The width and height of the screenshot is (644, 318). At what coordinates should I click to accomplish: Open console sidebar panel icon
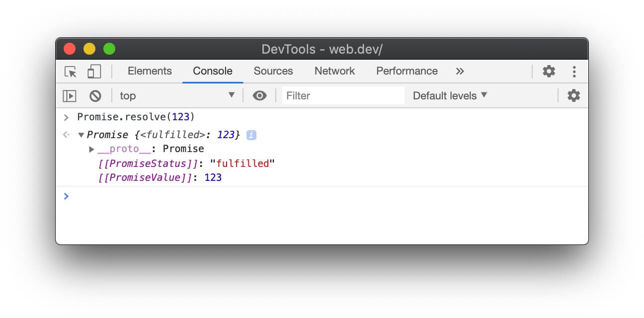tap(69, 95)
